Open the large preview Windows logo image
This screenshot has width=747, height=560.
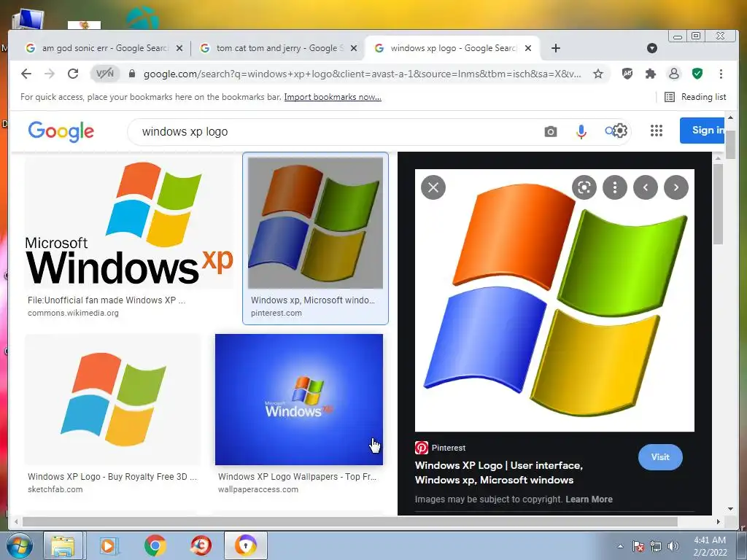(x=554, y=300)
